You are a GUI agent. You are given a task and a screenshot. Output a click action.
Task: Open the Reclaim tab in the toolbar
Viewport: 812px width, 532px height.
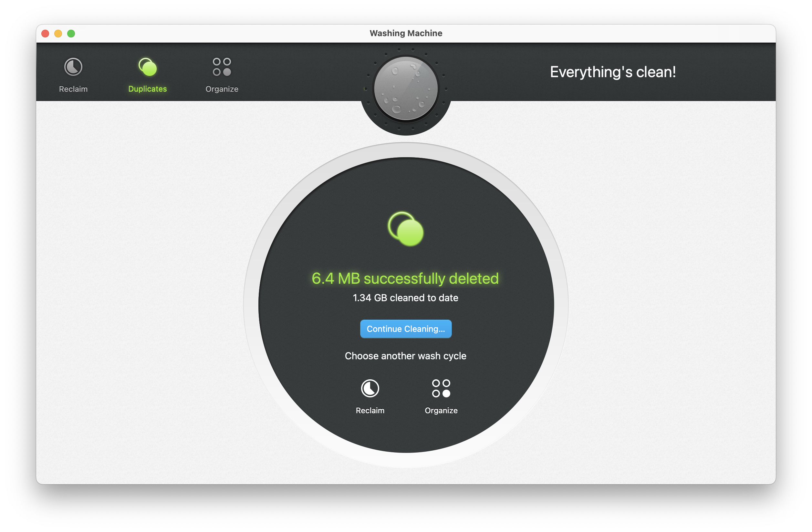[x=73, y=75]
